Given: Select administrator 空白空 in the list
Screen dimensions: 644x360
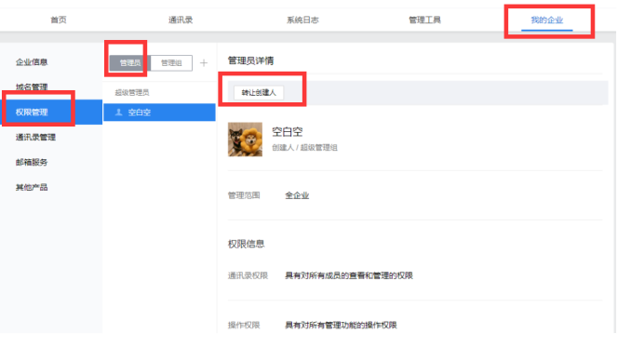Looking at the screenshot, I should tap(159, 113).
